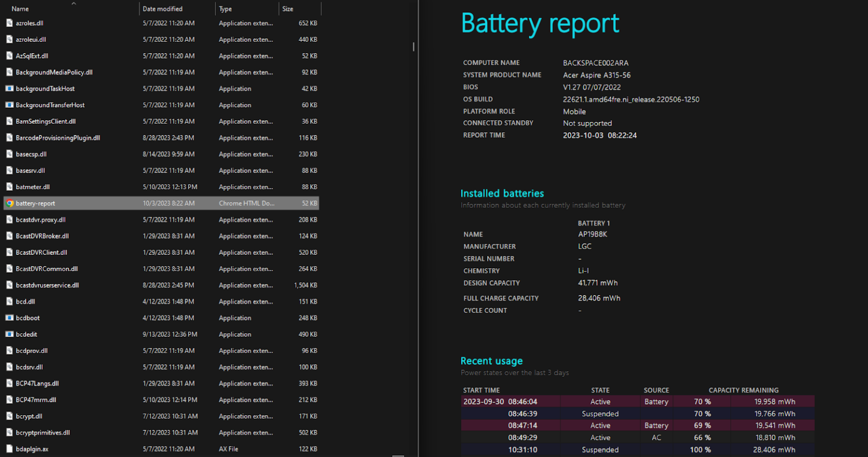Click the Type column header
Image resolution: width=868 pixels, height=457 pixels.
pyautogui.click(x=225, y=8)
